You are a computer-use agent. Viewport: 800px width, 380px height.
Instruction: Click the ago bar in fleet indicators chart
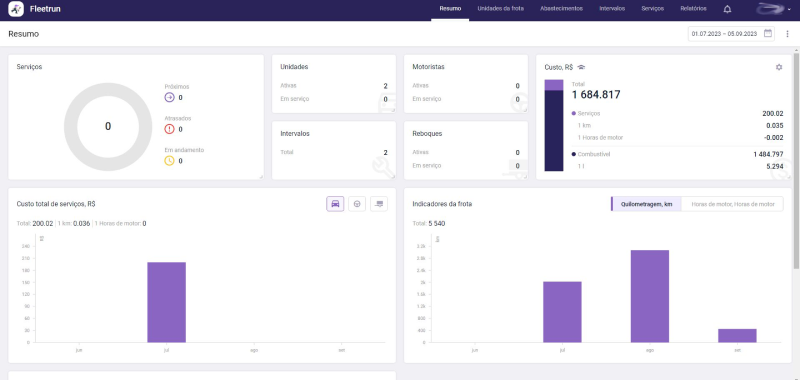(649, 296)
